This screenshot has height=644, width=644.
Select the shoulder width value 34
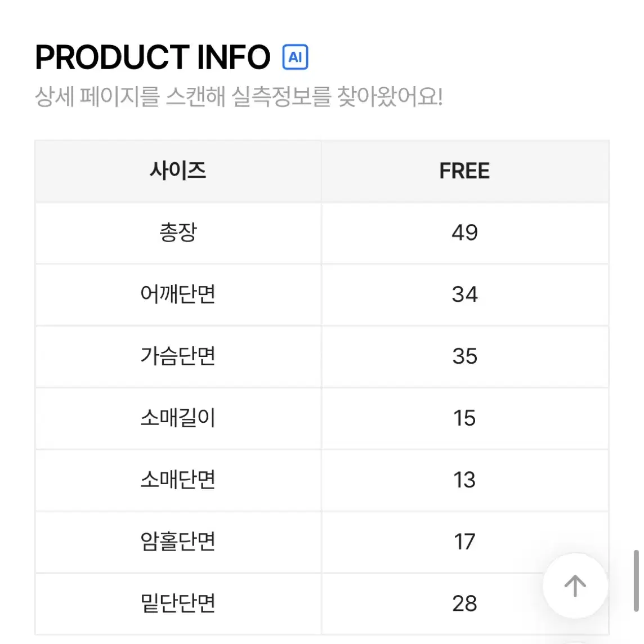click(464, 294)
